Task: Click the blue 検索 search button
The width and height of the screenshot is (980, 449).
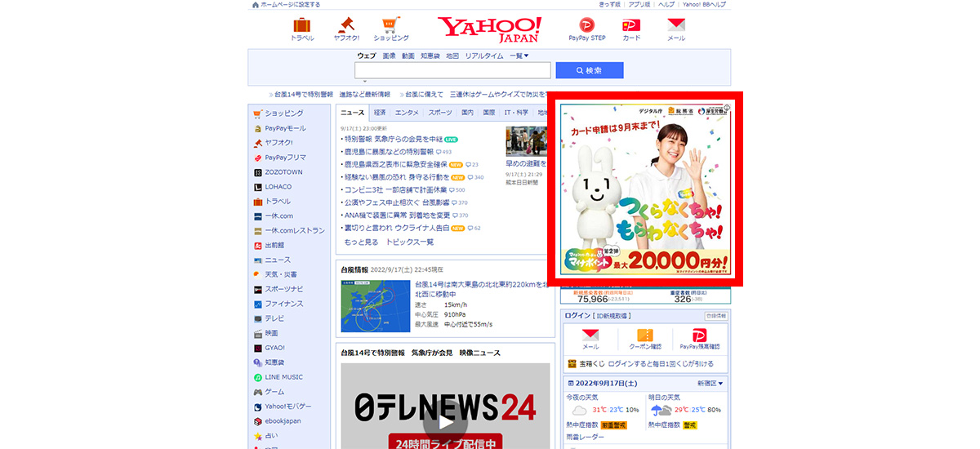Action: pyautogui.click(x=590, y=70)
